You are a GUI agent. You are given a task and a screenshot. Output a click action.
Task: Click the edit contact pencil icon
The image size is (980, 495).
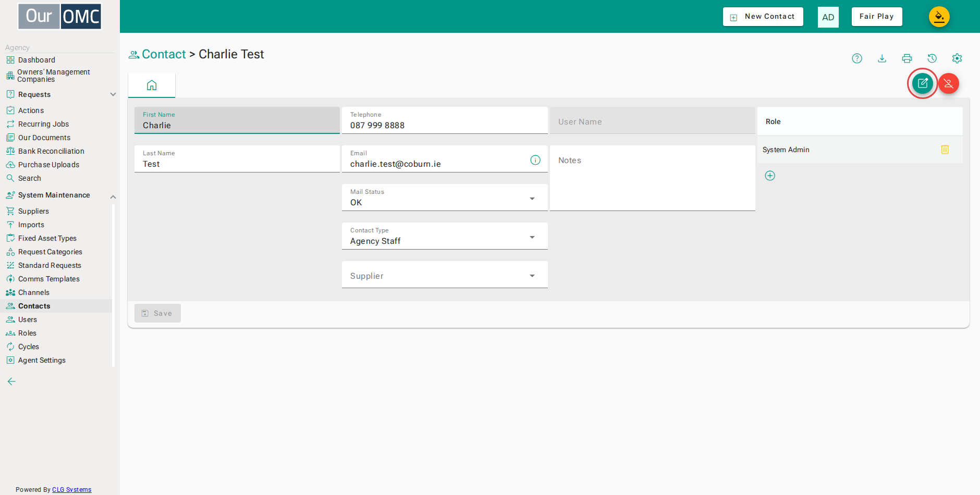tap(922, 83)
